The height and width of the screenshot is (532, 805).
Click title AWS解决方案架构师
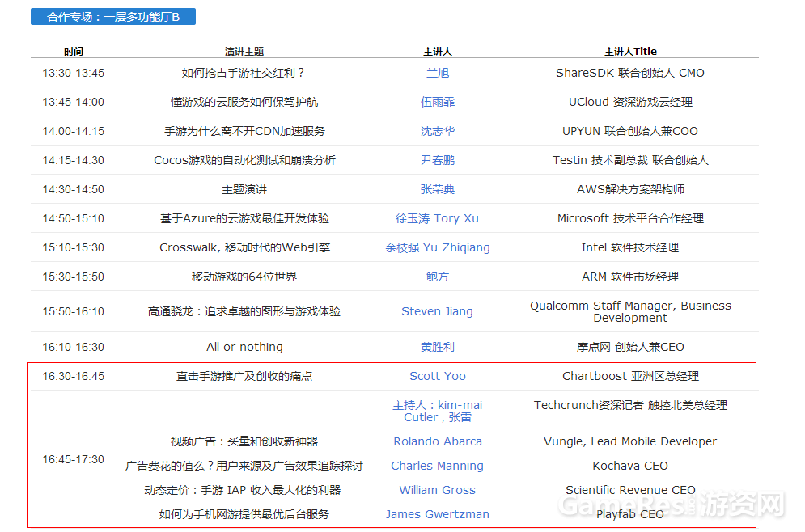pos(630,190)
